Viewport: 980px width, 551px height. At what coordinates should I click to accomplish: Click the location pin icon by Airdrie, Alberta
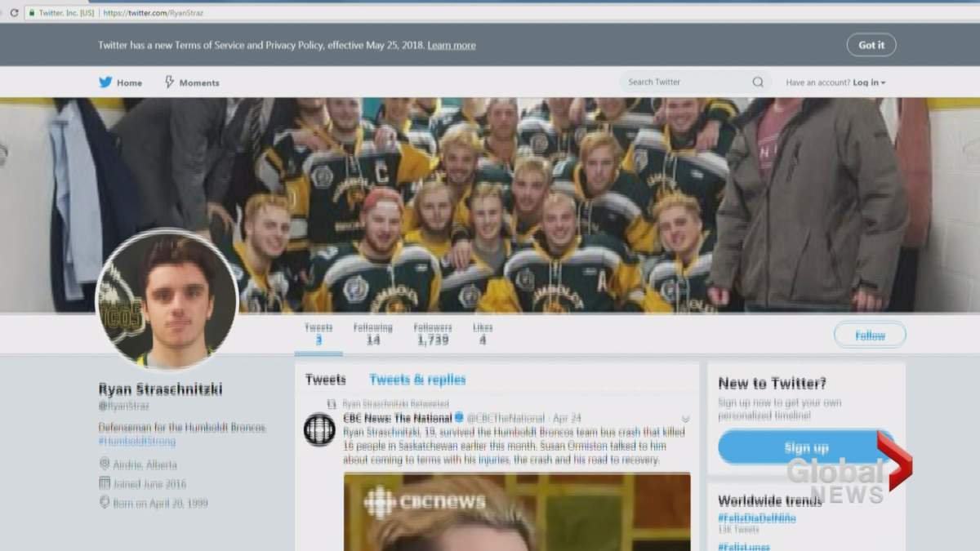point(105,463)
